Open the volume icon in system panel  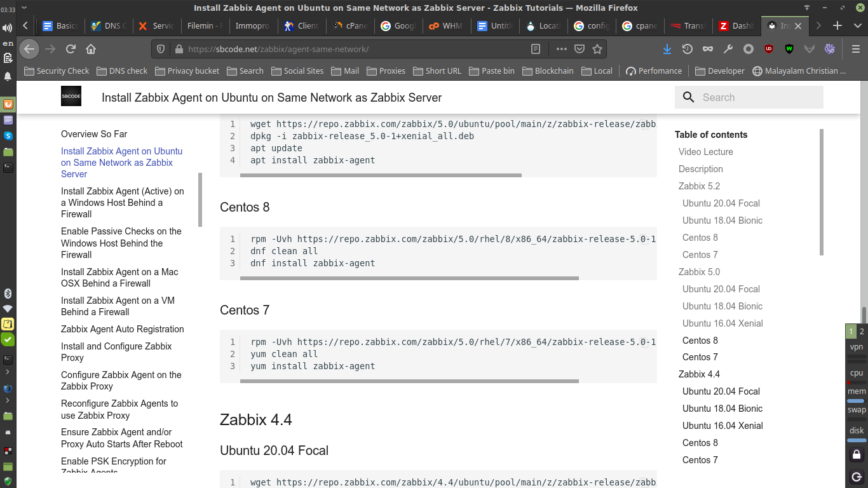point(8,28)
